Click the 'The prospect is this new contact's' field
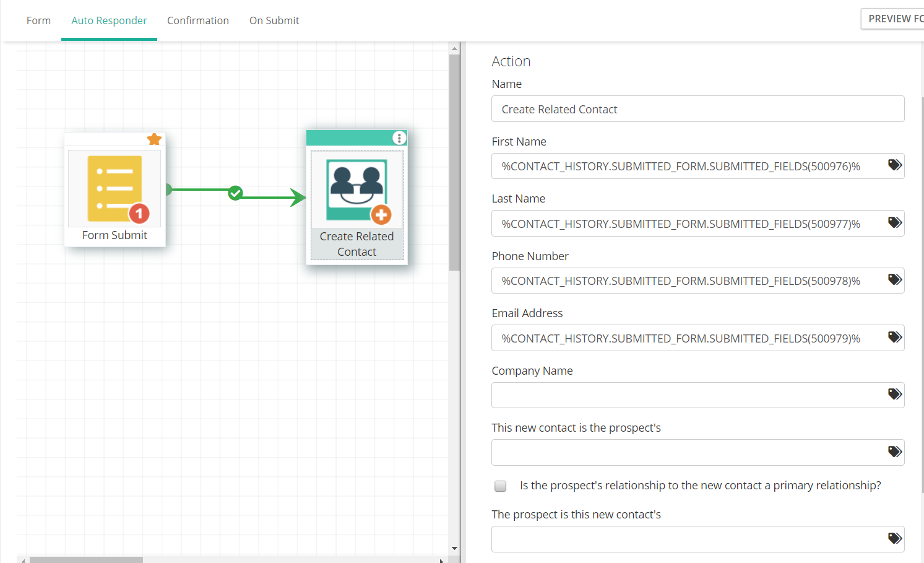 coord(697,539)
